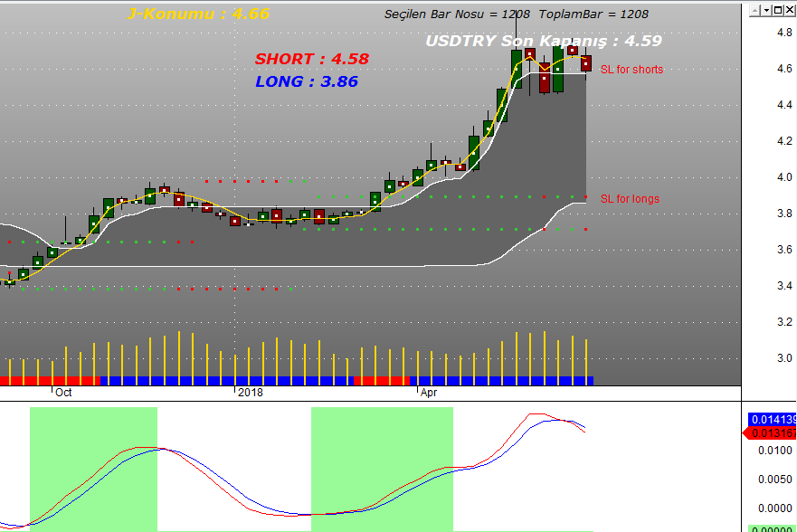Click 'USDTRY Son Kapanış : 4.59' title

point(544,41)
